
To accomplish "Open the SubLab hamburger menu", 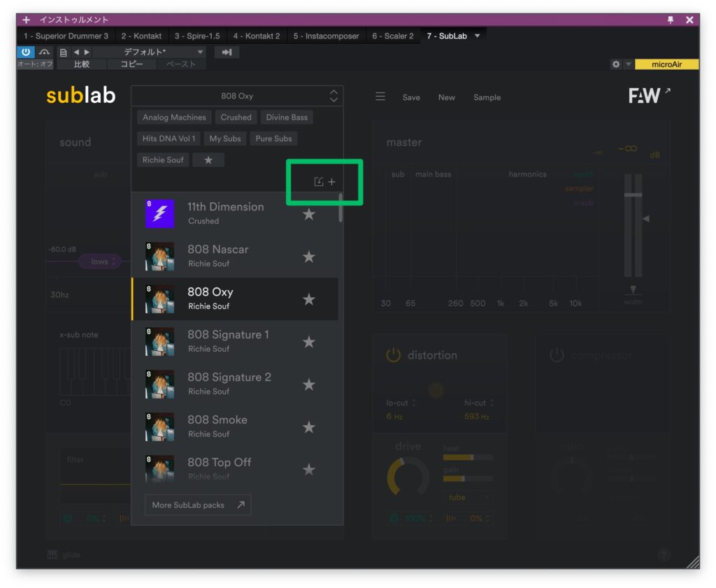I will coord(380,96).
